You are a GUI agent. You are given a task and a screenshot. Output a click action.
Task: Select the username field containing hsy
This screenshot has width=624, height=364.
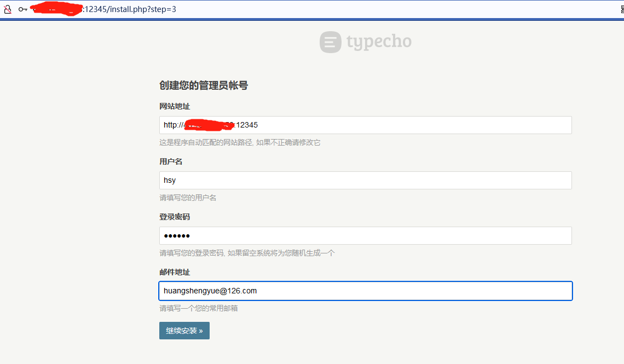365,180
